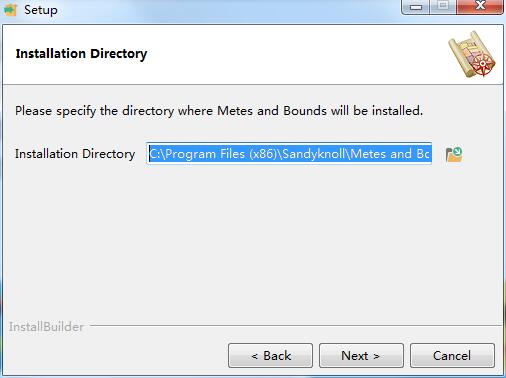Click the InstallBuilder label
This screenshot has width=506, height=378.
(46, 327)
